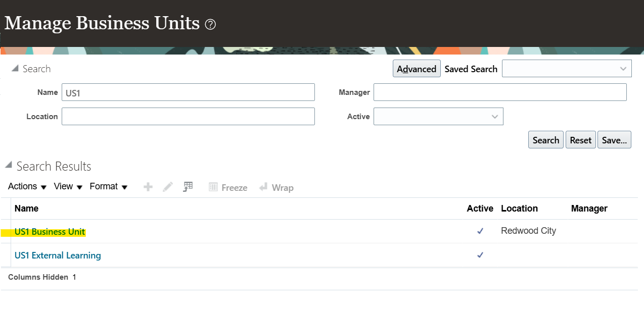
Task: Click the Freeze column button
Action: coord(228,188)
